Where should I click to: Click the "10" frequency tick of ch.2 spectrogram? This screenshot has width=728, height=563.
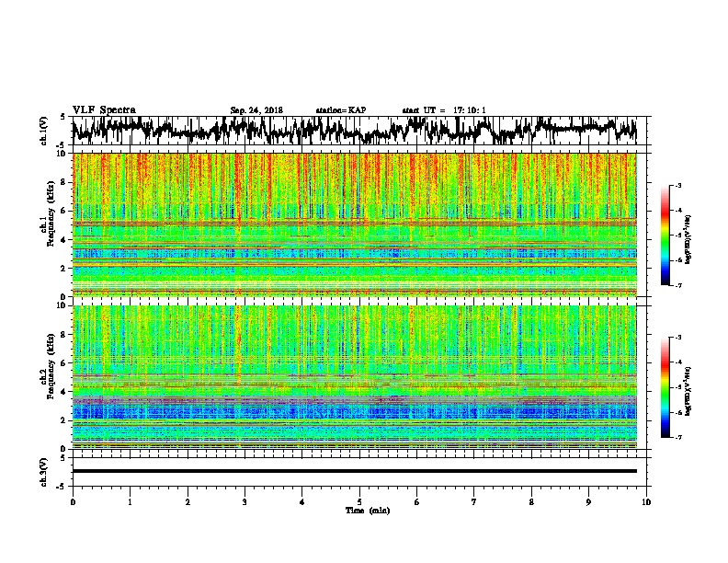tap(62, 305)
